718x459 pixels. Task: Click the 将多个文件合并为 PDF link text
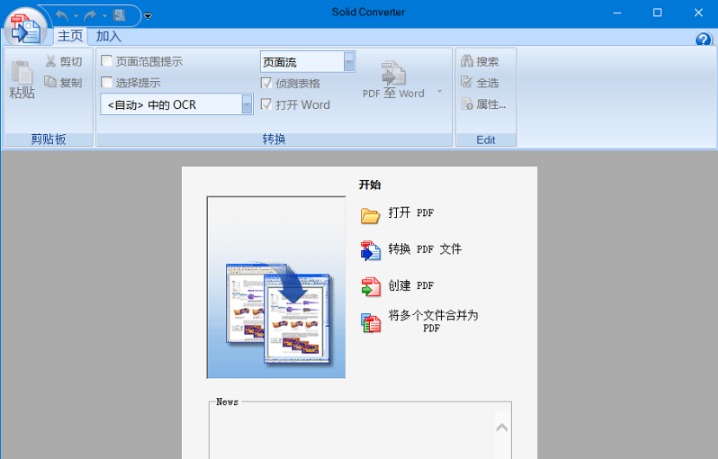click(433, 321)
